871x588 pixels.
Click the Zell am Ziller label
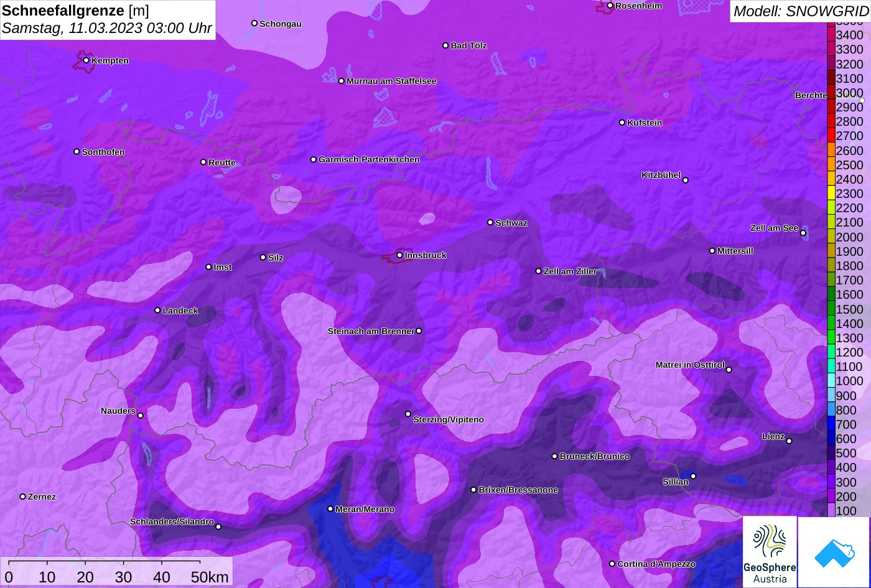tap(571, 271)
